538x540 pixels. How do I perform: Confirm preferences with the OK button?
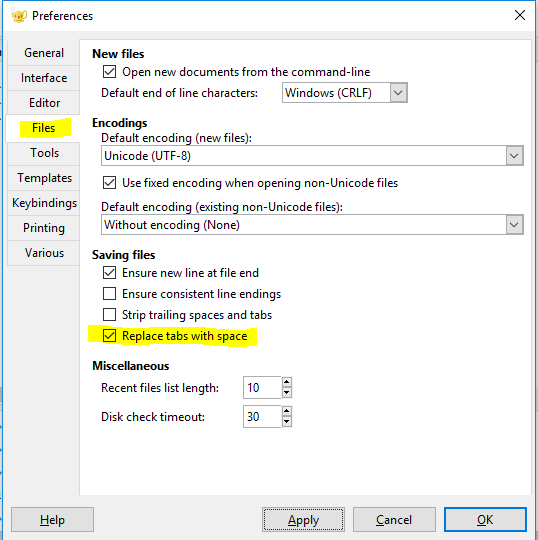(485, 519)
